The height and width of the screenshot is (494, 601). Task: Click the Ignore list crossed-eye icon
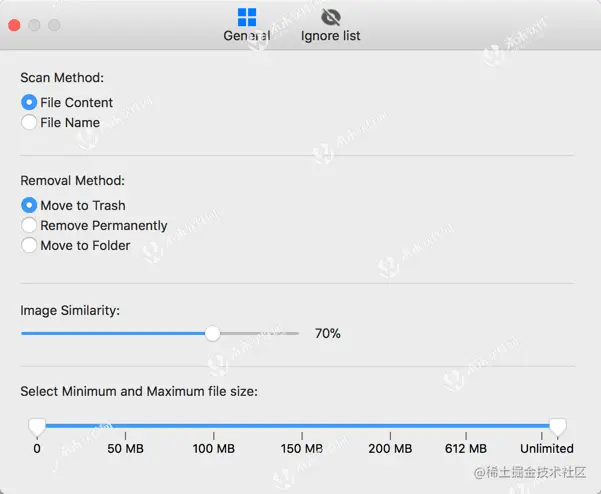point(331,17)
